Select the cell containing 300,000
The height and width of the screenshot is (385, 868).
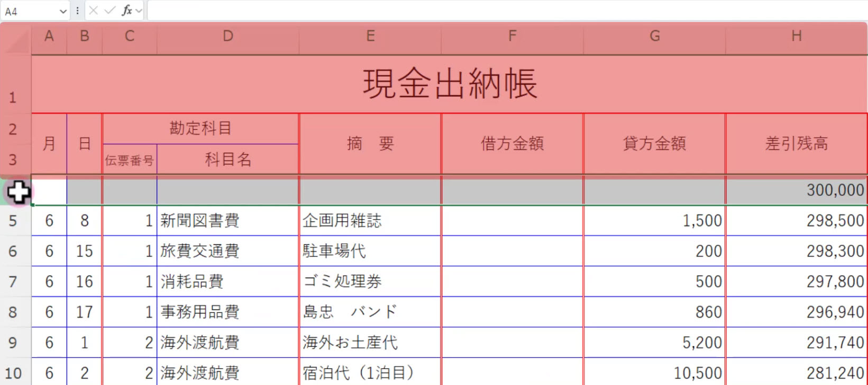796,190
